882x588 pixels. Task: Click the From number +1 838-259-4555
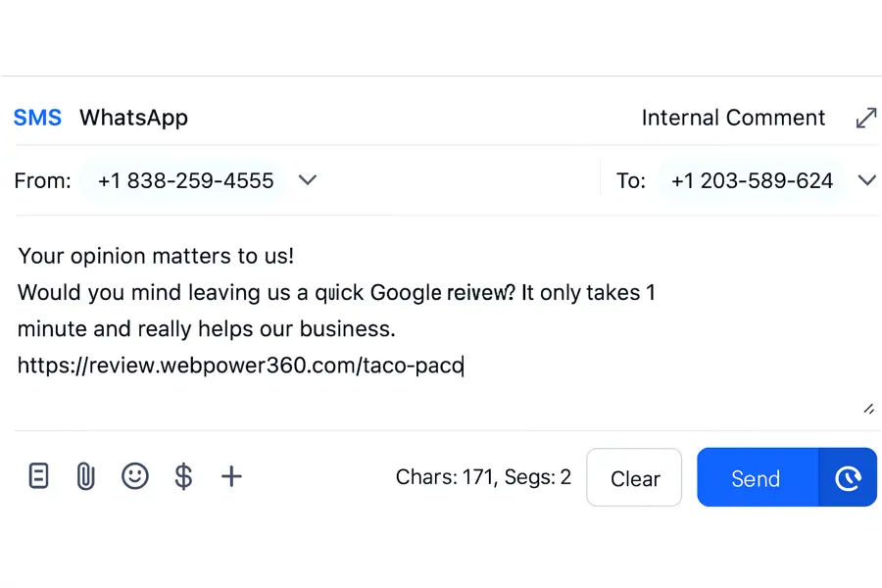click(185, 180)
